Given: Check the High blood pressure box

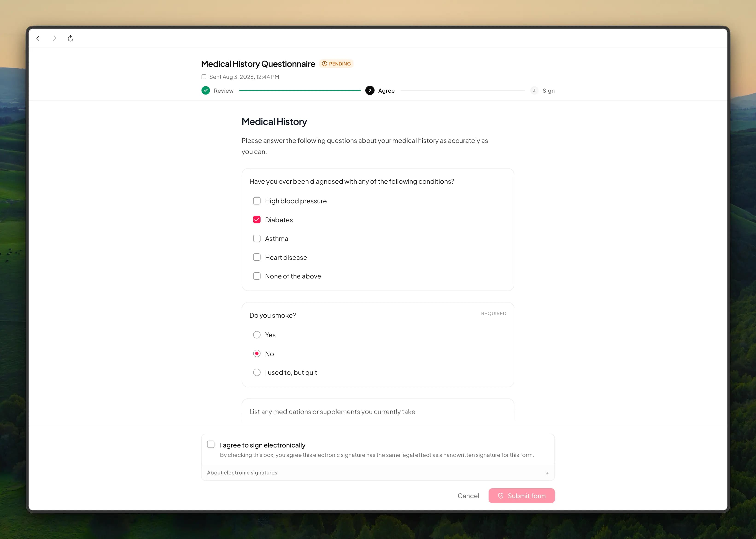Looking at the screenshot, I should (257, 201).
